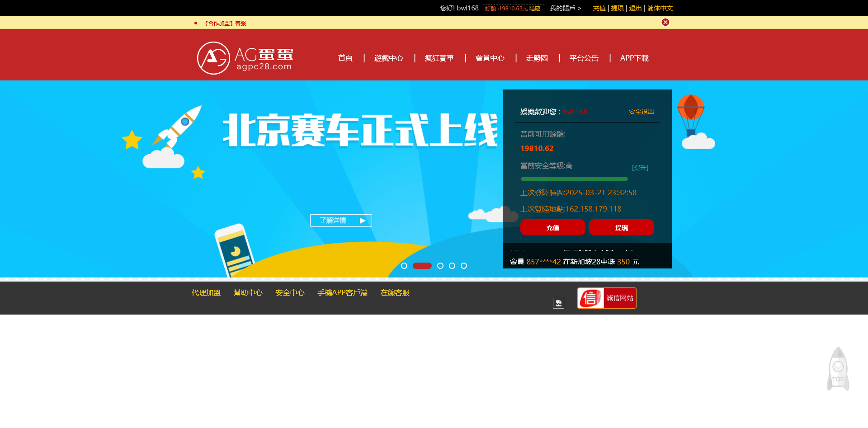
Task: Click the 了解详情 banner button
Action: [x=341, y=220]
